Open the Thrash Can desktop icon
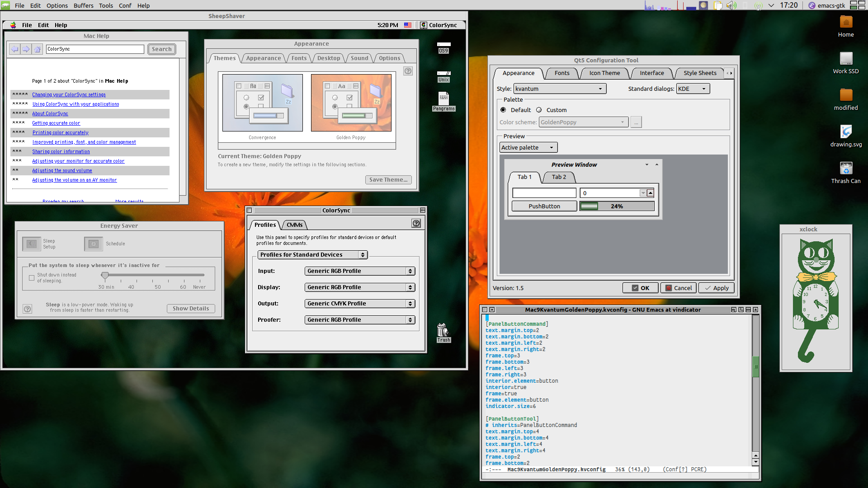The image size is (868, 488). (846, 173)
